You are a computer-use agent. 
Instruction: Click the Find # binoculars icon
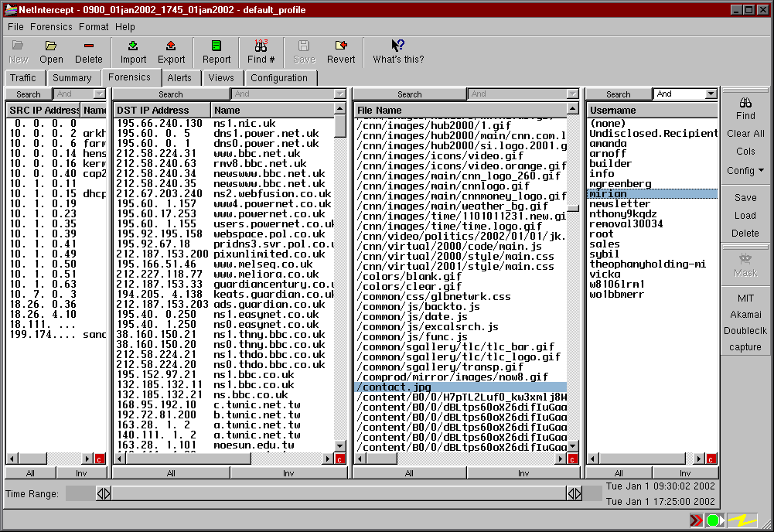point(261,46)
